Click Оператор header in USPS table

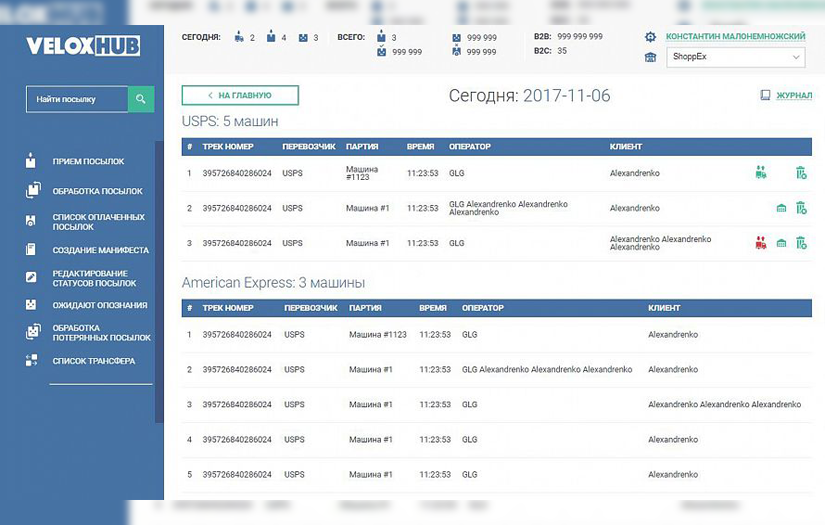[469, 147]
